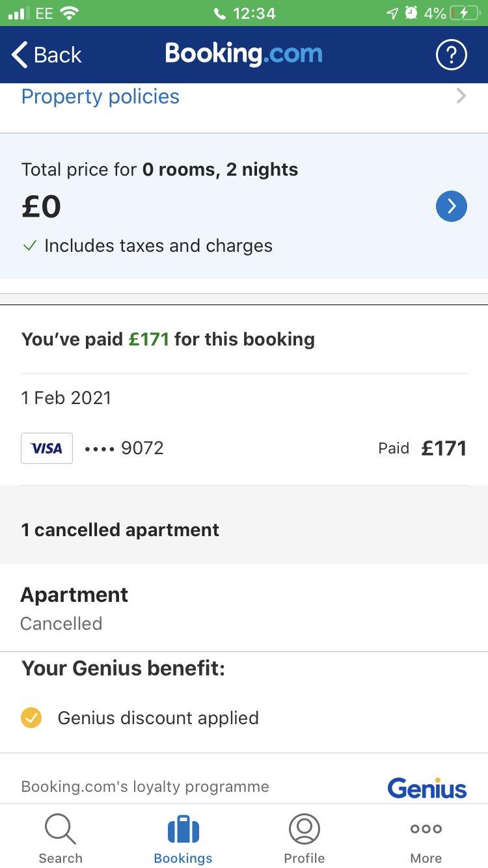Tap the Back text label
The image size is (488, 868).
tap(58, 55)
